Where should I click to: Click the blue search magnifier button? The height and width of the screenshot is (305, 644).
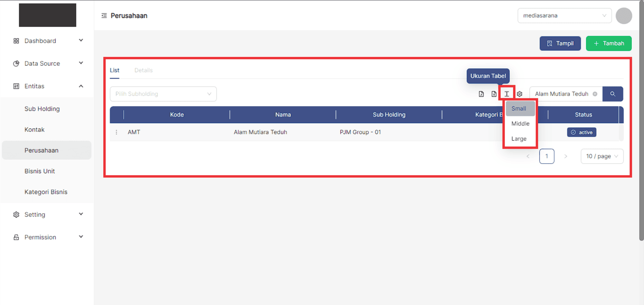coord(612,94)
